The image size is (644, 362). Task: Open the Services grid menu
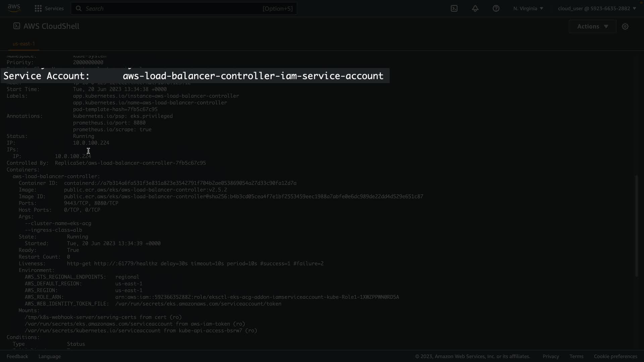pyautogui.click(x=38, y=8)
